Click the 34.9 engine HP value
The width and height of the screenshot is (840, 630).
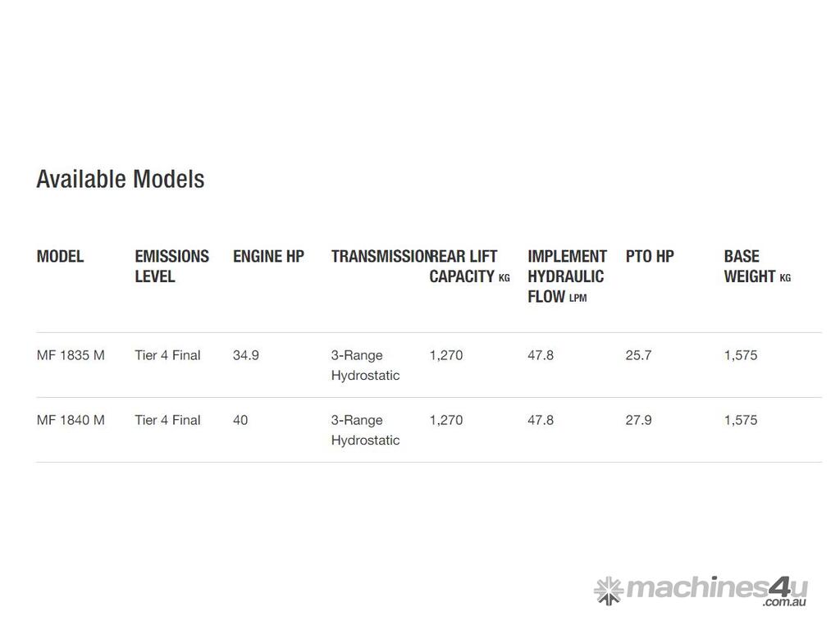click(x=245, y=355)
